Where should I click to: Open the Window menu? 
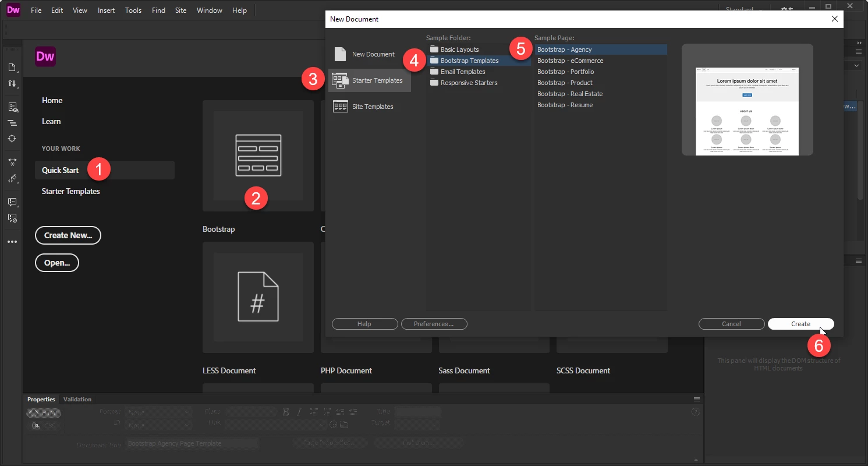coord(210,10)
